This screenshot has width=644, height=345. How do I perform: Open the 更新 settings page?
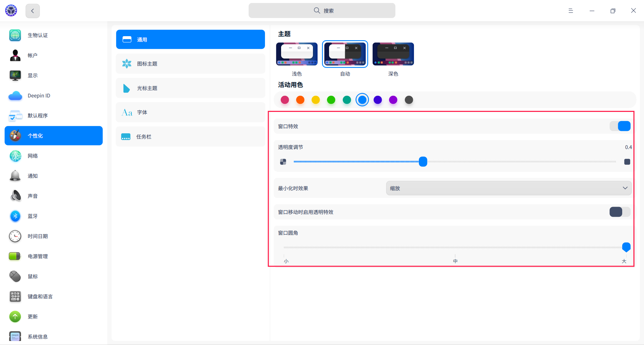tap(33, 317)
